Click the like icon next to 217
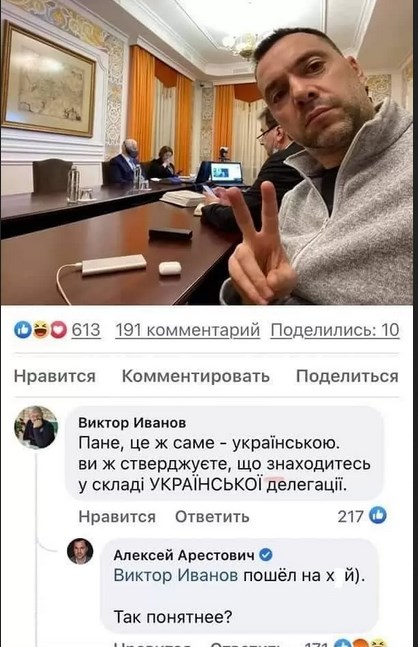Image resolution: width=418 pixels, height=647 pixels. pyautogui.click(x=378, y=515)
